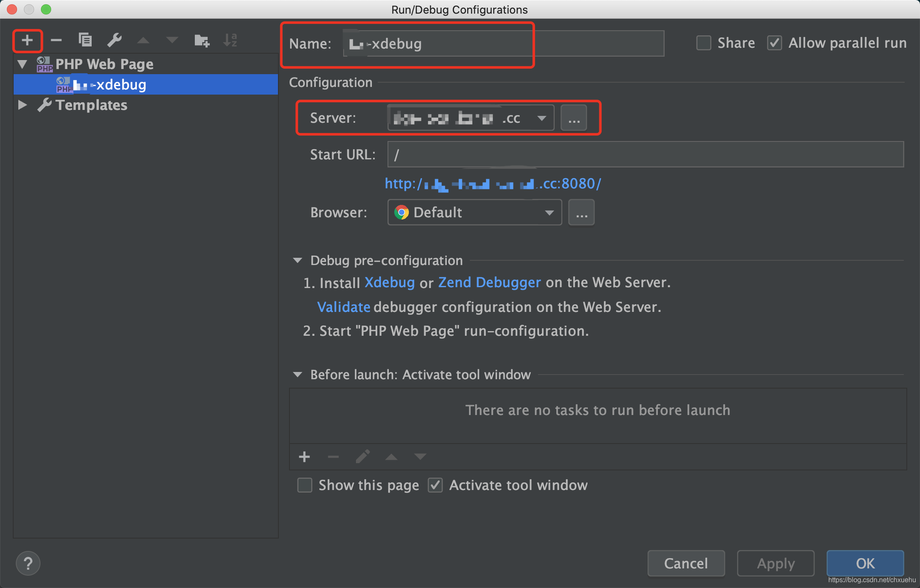Image resolution: width=920 pixels, height=588 pixels.
Task: Select the xdebug configuration tree item
Action: tap(121, 84)
